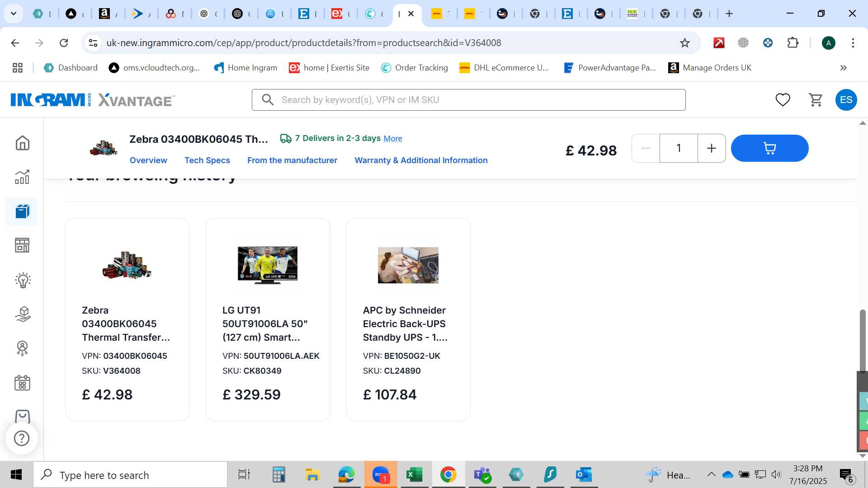This screenshot has width=868, height=488.
Task: Open the help question mark button
Action: coord(22,438)
